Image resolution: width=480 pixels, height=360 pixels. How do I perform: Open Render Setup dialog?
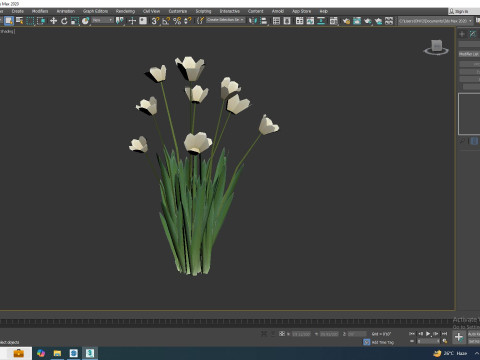[x=346, y=21]
